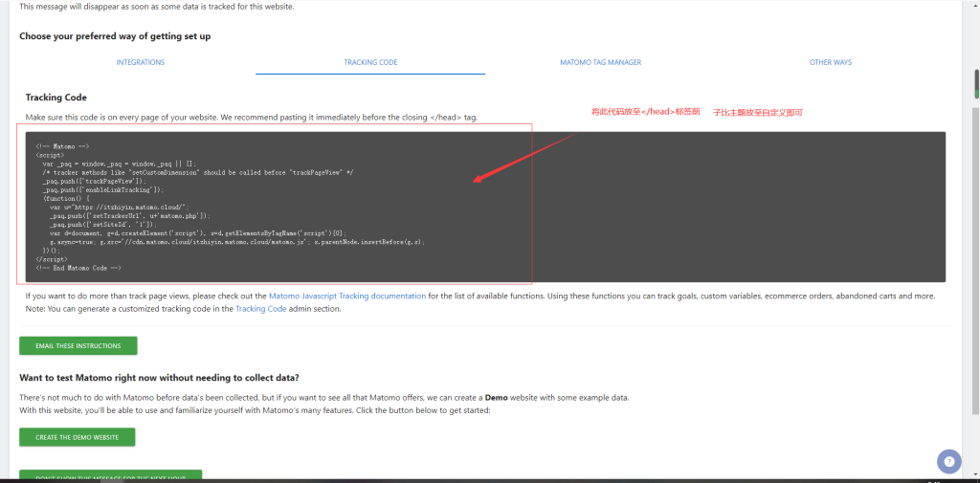Click the opening script tag line

pos(50,154)
